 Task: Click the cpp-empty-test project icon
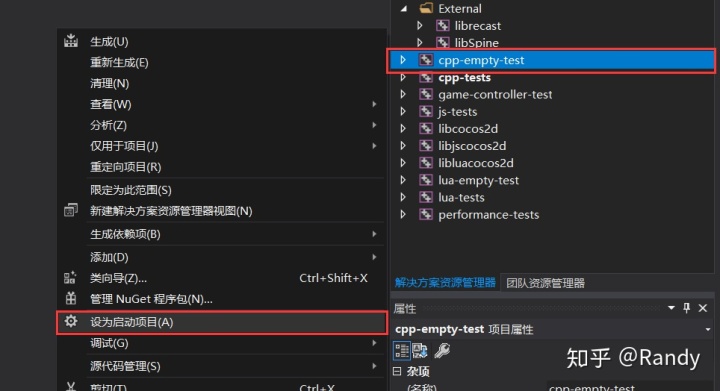(x=426, y=60)
